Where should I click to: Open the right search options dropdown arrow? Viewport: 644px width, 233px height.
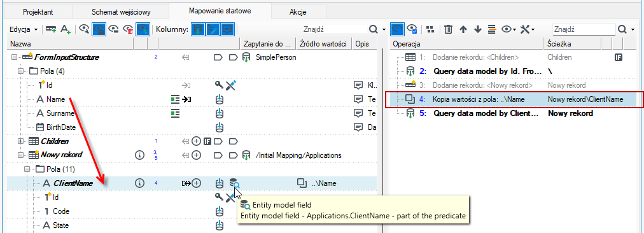pyautogui.click(x=633, y=29)
